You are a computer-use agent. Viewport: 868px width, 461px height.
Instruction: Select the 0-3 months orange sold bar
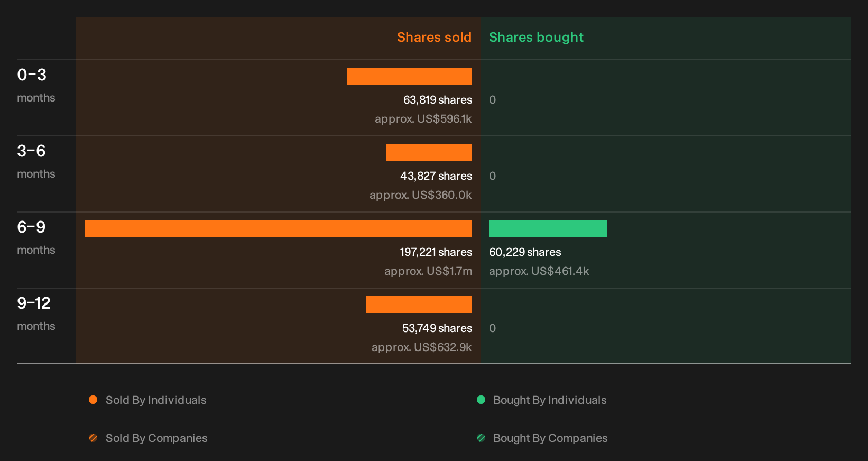[x=409, y=76]
